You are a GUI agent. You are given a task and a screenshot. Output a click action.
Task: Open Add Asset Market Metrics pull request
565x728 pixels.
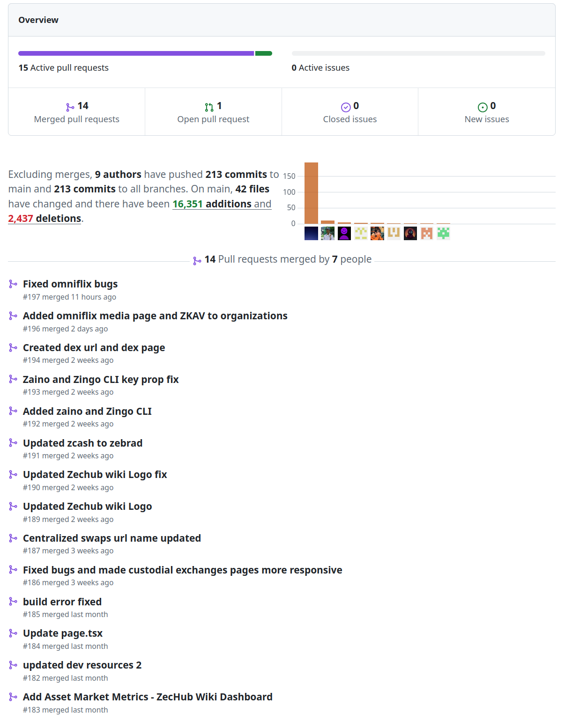148,697
